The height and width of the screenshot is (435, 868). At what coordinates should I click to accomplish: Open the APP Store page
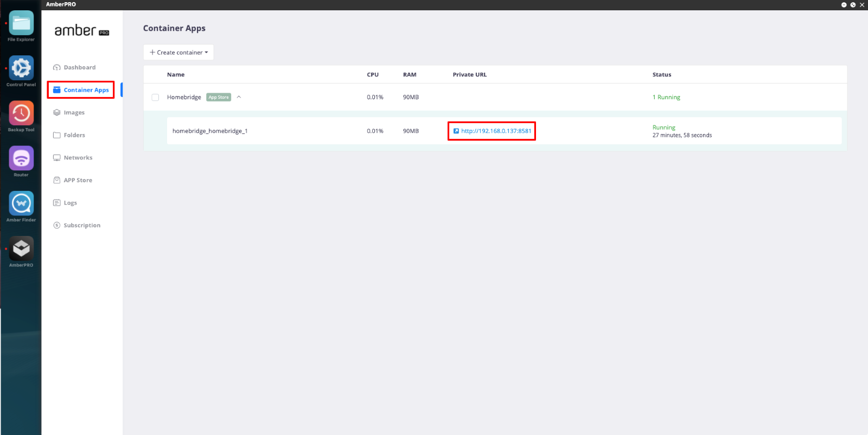pyautogui.click(x=78, y=180)
